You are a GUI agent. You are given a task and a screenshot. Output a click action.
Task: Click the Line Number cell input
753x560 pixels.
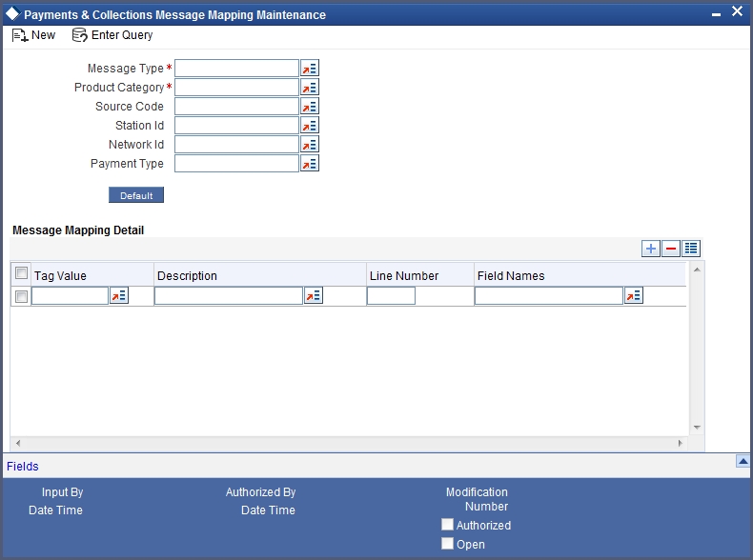point(392,295)
